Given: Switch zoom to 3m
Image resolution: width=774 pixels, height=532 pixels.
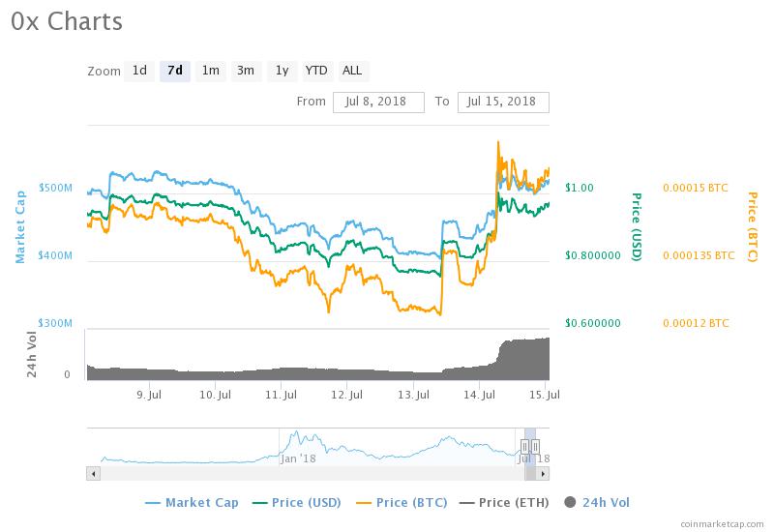Looking at the screenshot, I should coord(246,71).
